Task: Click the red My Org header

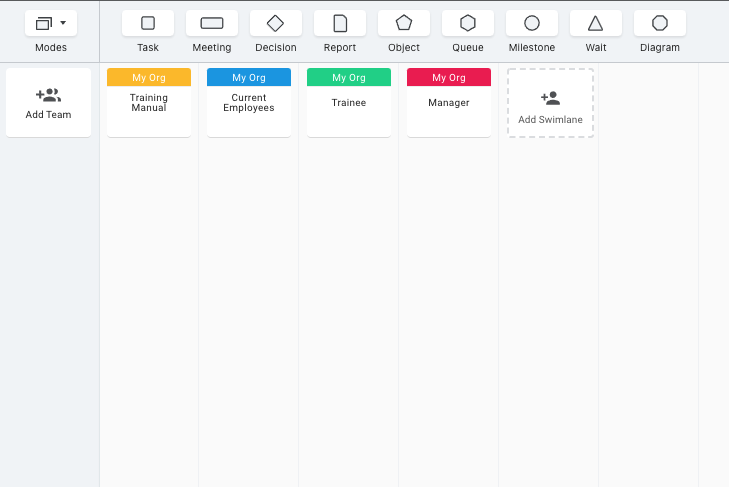Action: tap(449, 77)
